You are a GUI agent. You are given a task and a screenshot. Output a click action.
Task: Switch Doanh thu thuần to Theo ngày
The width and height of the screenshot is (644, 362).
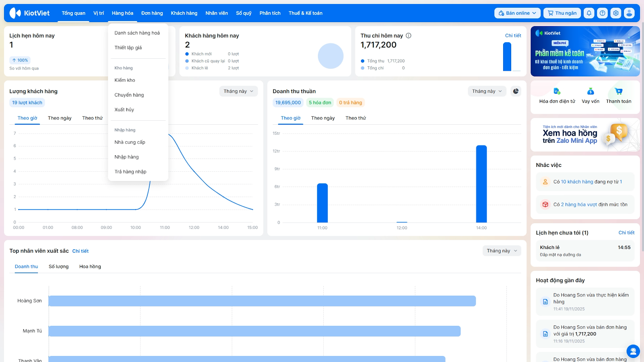point(323,118)
